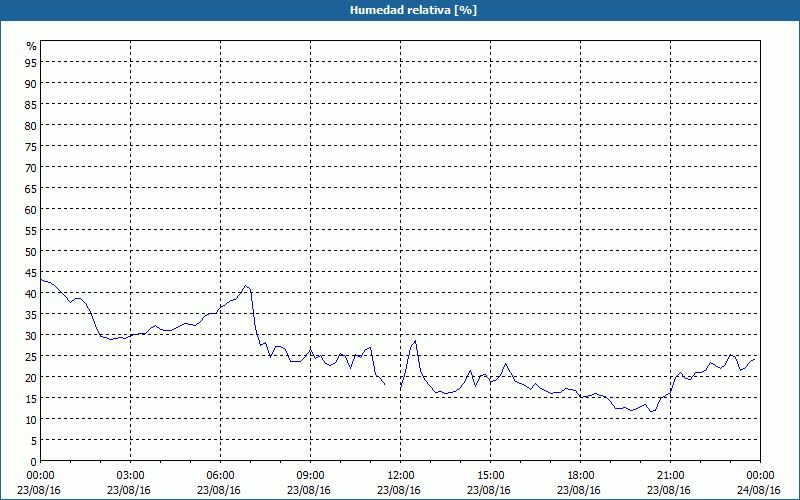Select the 30 label on the humidity scale
The width and height of the screenshot is (800, 500).
pyautogui.click(x=31, y=336)
